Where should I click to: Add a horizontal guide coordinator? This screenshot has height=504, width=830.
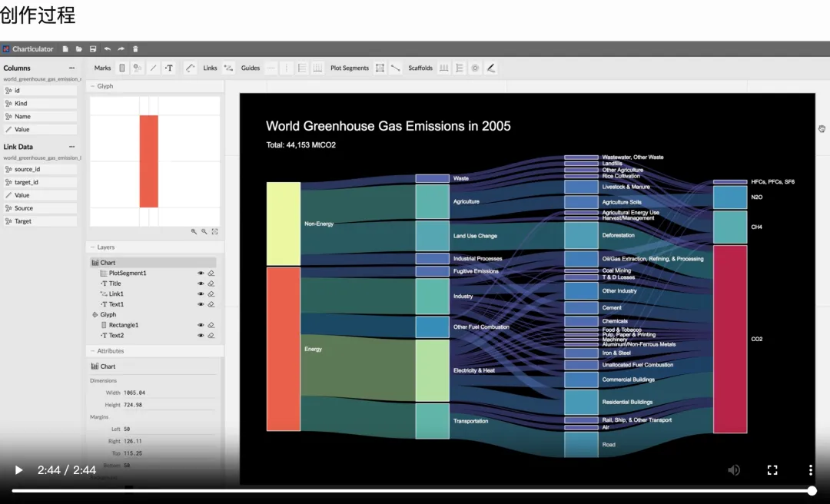[x=302, y=68]
